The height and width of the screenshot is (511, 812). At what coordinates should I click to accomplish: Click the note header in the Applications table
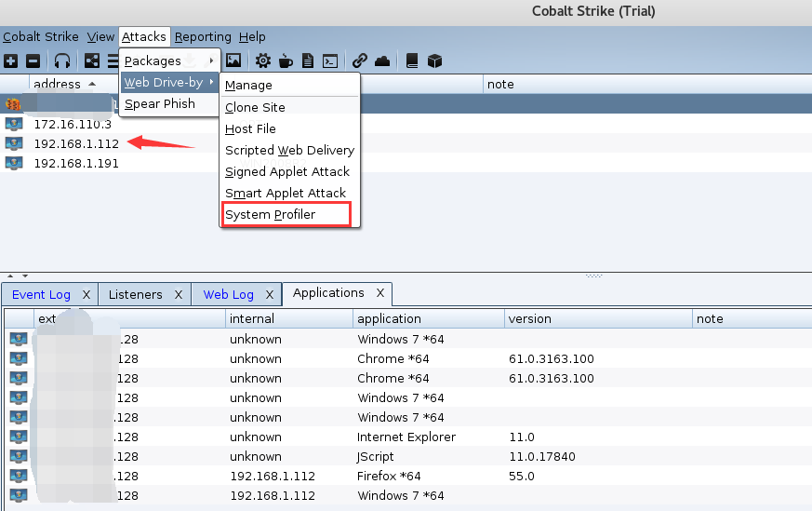point(752,318)
